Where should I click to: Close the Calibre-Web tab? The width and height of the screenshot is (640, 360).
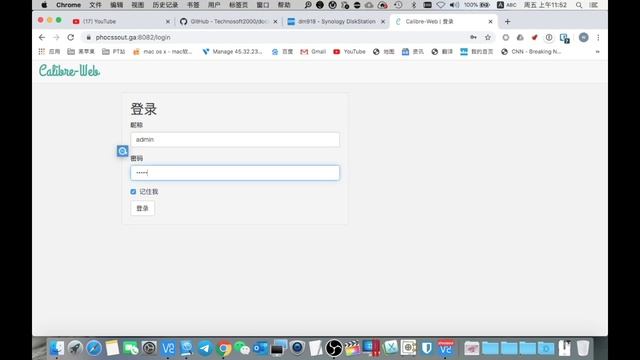point(490,21)
